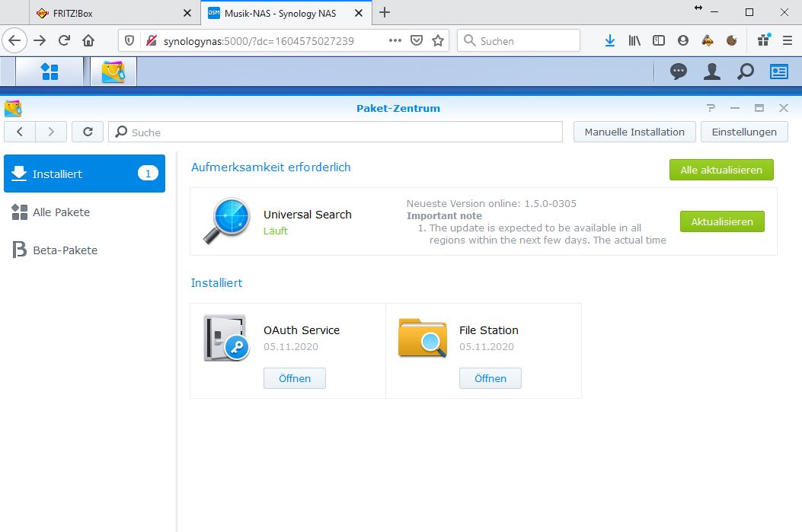Bookmark this page with the star
Viewport: 802px width, 532px height.
click(438, 41)
